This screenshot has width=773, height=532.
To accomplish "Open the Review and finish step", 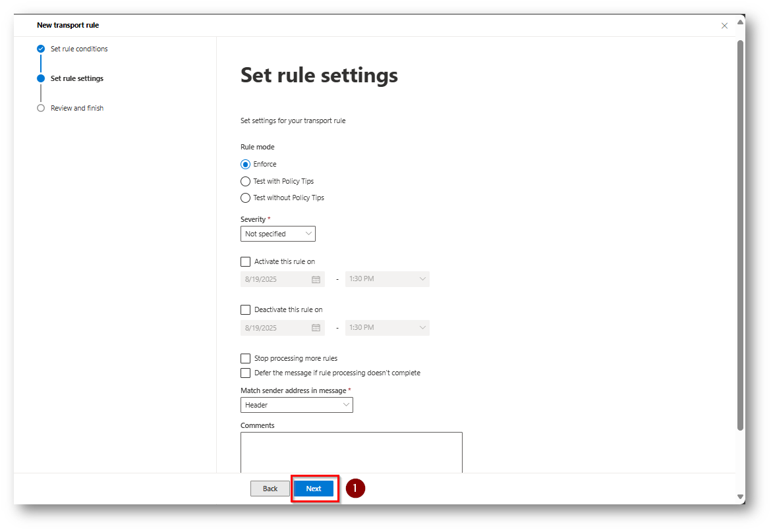I will tap(77, 108).
